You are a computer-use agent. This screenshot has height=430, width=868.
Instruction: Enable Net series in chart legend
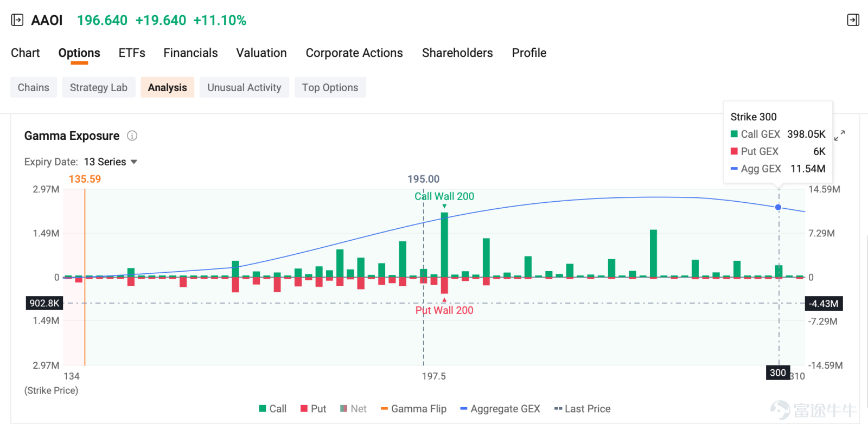353,409
